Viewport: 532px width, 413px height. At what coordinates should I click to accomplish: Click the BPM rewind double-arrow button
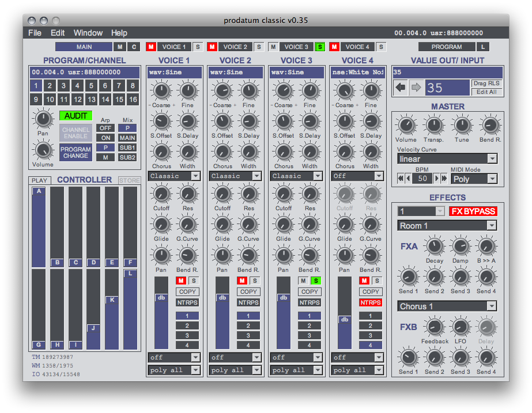(400, 179)
